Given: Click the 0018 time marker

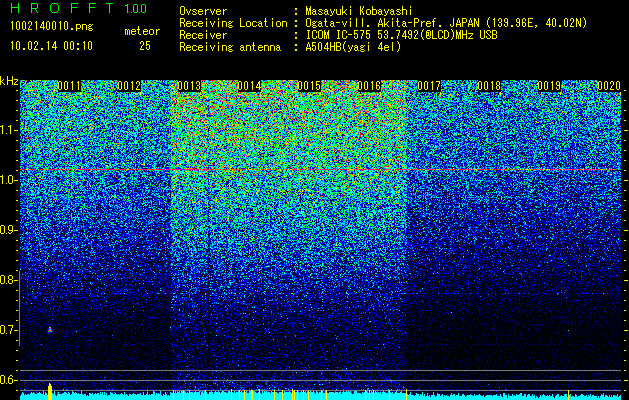Looking at the screenshot, I should point(489,86).
